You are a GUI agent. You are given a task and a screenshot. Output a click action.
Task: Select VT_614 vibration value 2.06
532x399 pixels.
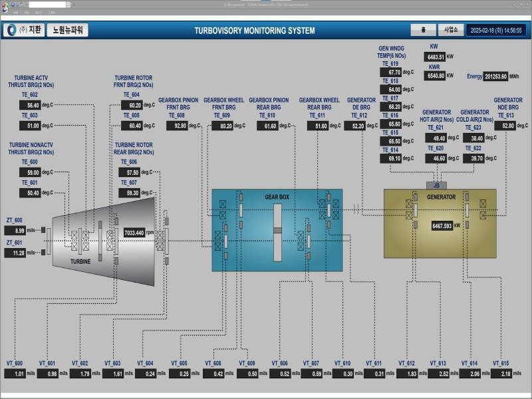click(470, 374)
